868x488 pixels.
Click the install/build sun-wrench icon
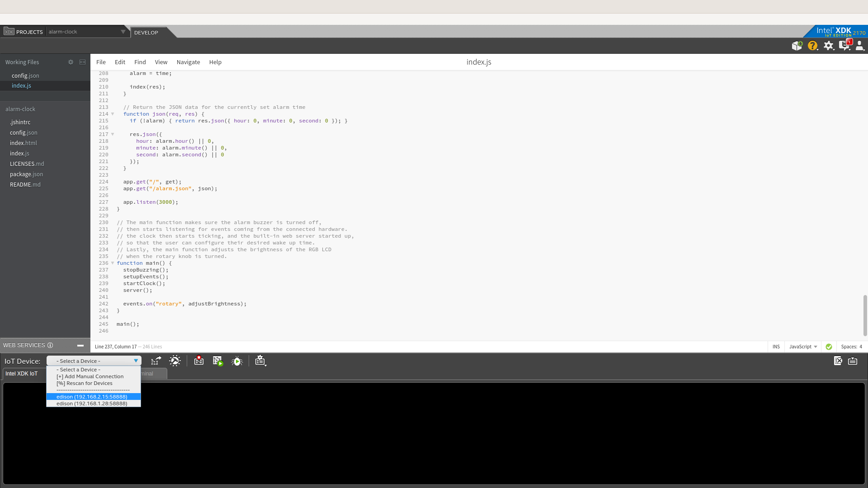pos(175,361)
